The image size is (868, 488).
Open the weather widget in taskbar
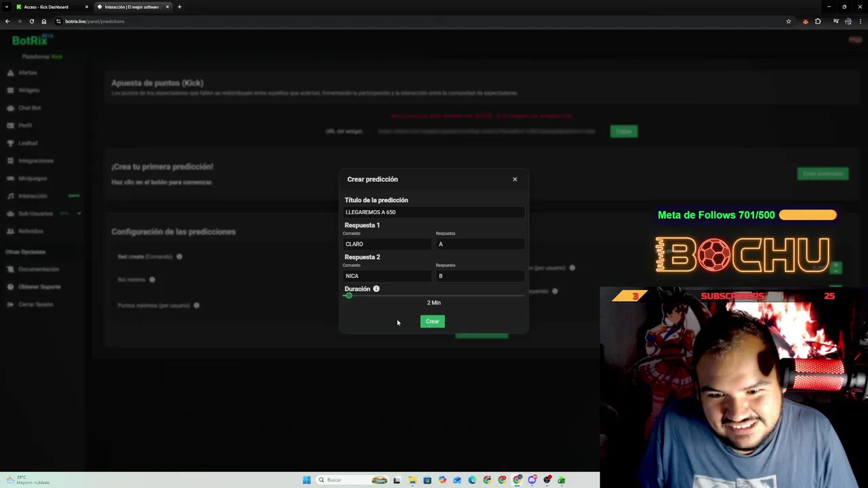pyautogui.click(x=27, y=480)
